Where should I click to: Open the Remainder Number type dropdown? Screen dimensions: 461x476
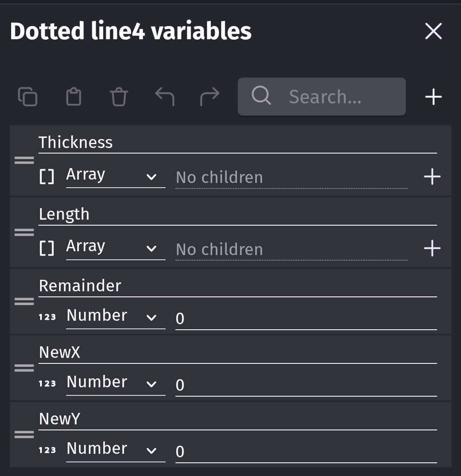coord(115,316)
